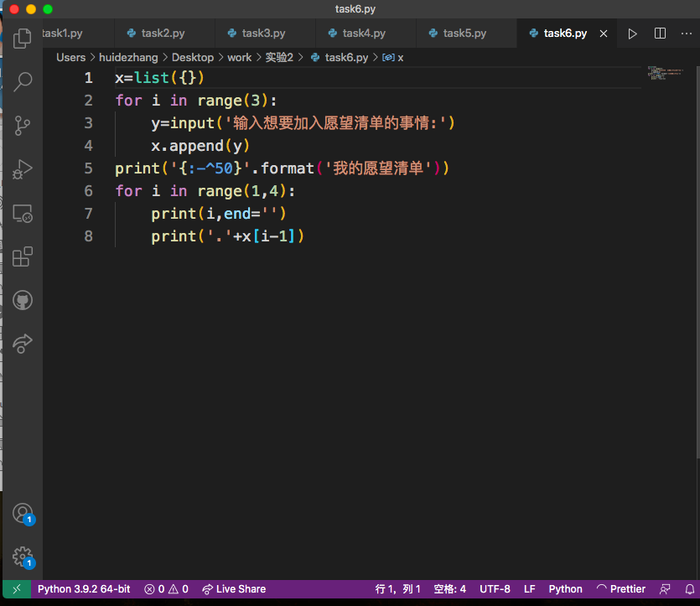Open the huidezhang breadcrumb
The image size is (700, 606).
click(128, 58)
